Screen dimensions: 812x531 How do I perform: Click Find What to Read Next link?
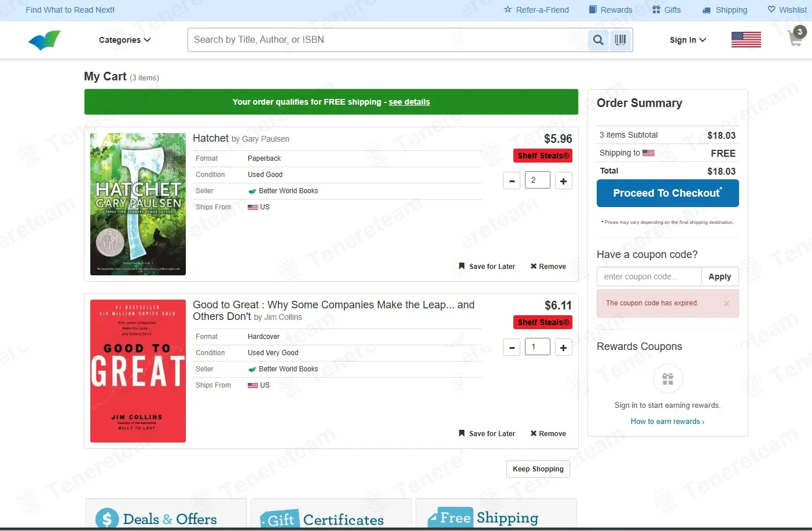70,10
